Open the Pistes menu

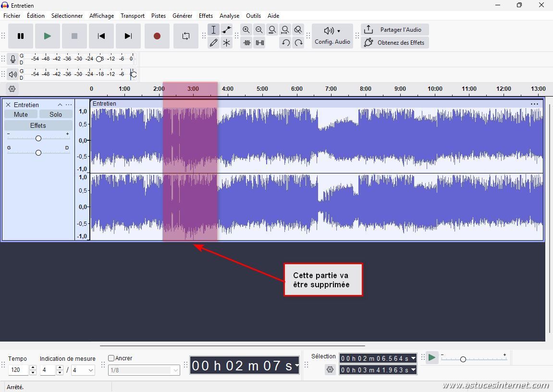(158, 16)
